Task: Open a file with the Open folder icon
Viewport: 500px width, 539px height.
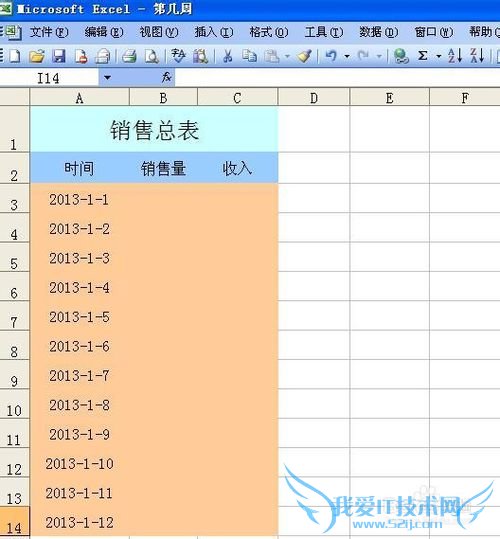Action: point(37,56)
